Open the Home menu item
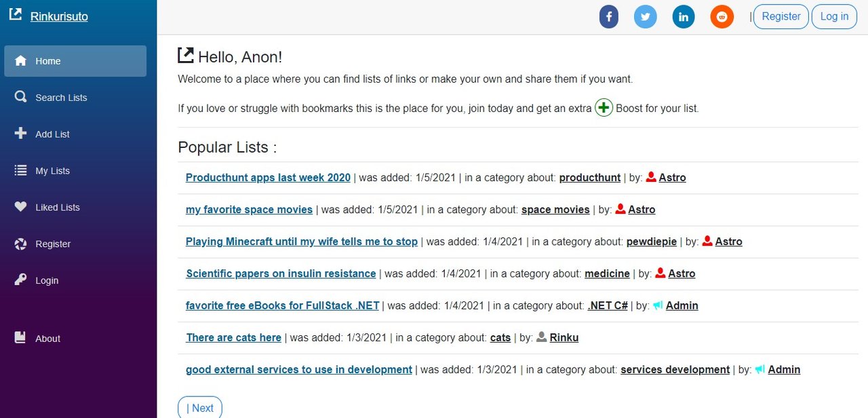The width and height of the screenshot is (868, 418). (x=75, y=61)
